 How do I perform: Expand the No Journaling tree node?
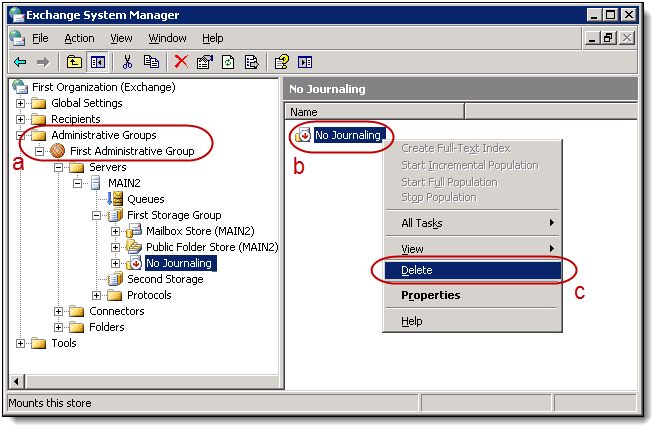115,263
